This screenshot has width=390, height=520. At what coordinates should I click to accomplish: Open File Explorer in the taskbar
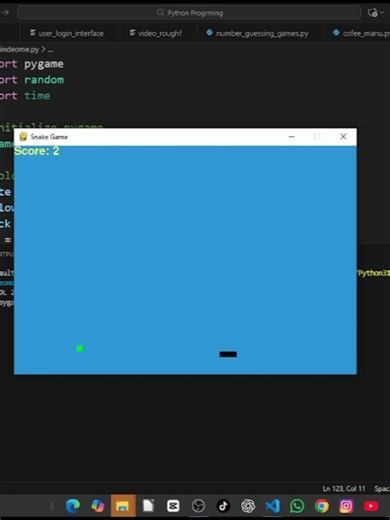click(x=123, y=506)
